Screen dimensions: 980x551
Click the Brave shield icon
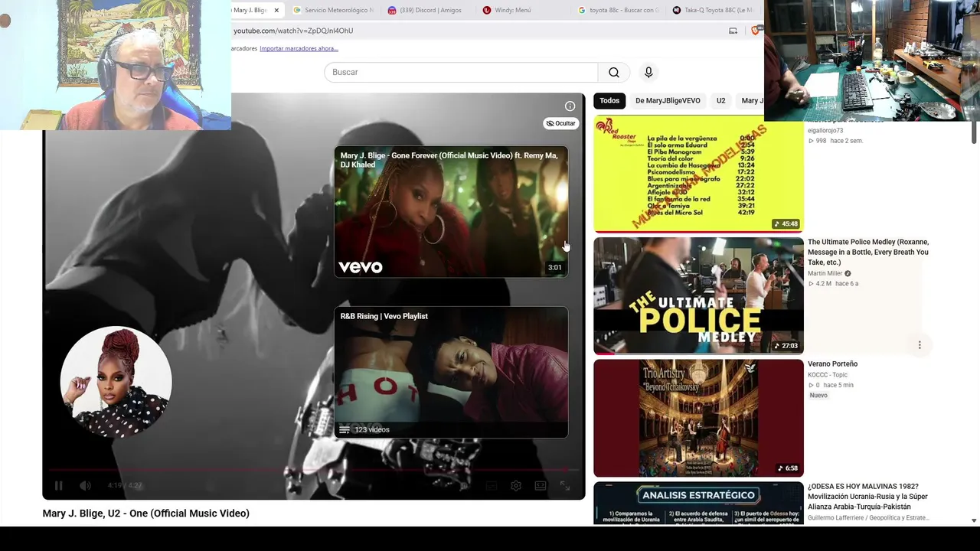coord(756,31)
